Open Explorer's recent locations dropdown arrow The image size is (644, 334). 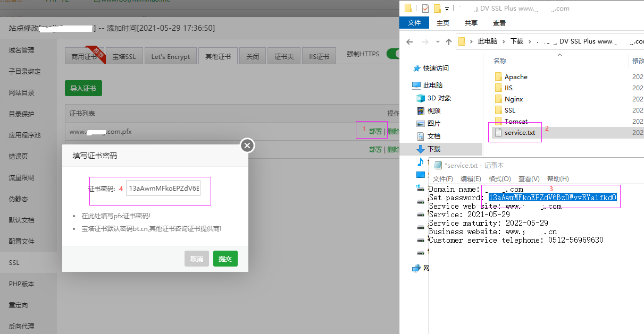click(437, 41)
